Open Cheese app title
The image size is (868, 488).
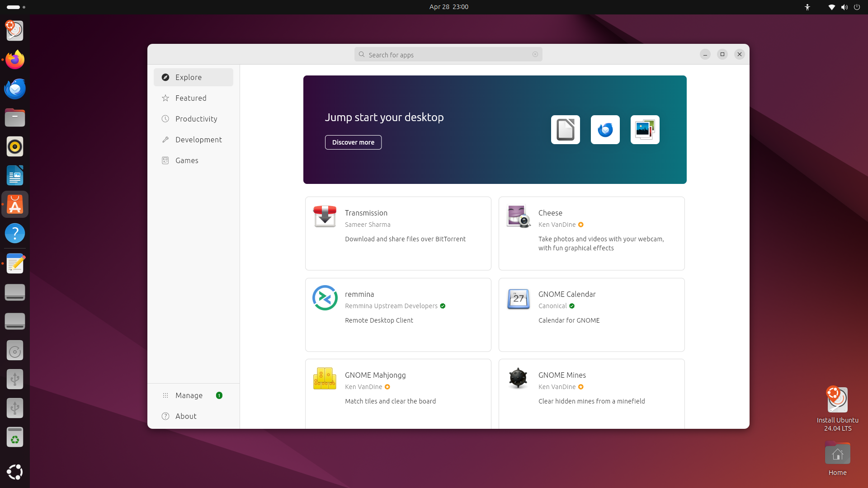[550, 213]
